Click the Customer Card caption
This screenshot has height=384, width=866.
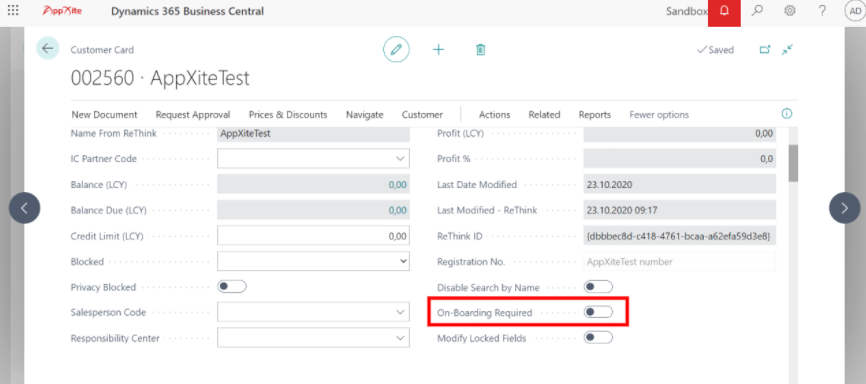click(x=102, y=50)
